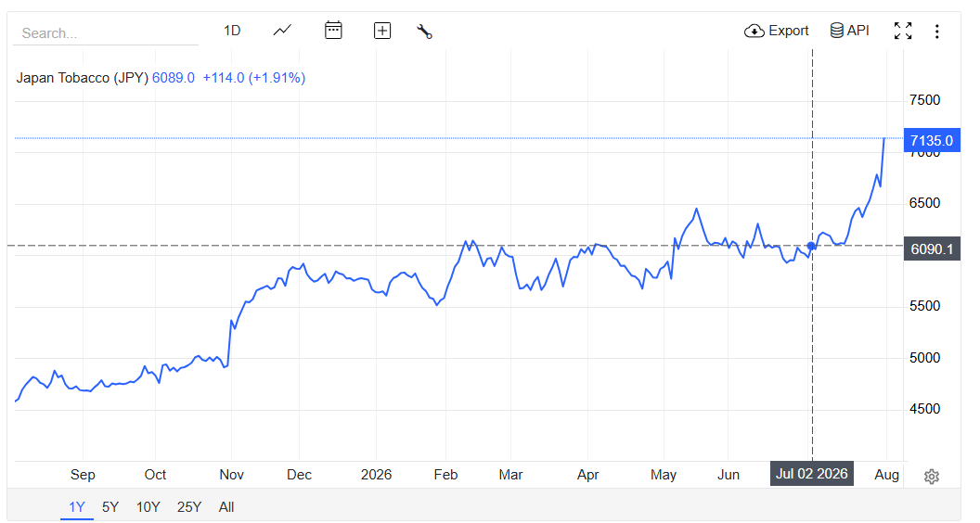Click the May label on time axis

coord(664,475)
